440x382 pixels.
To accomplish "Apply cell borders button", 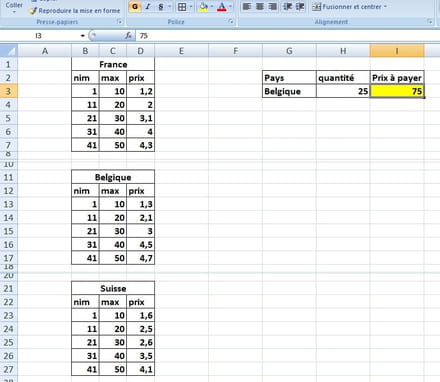I will point(182,7).
